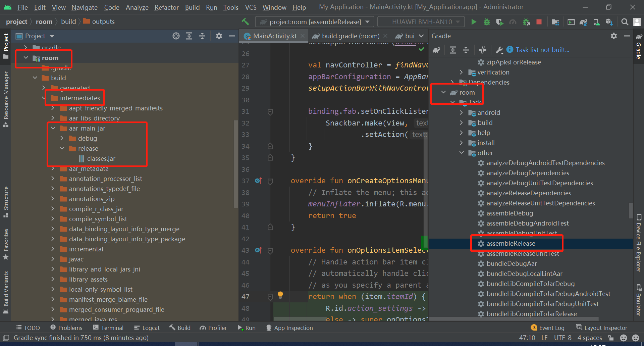Open the Layout Inspector button
This screenshot has height=346, width=644.
(601, 328)
